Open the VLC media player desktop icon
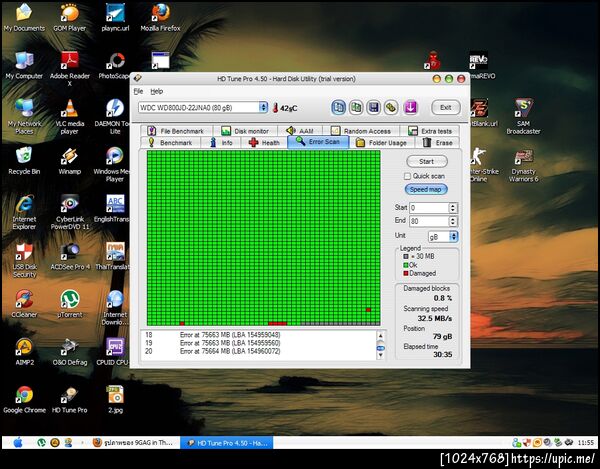This screenshot has width=600, height=469. point(70,117)
